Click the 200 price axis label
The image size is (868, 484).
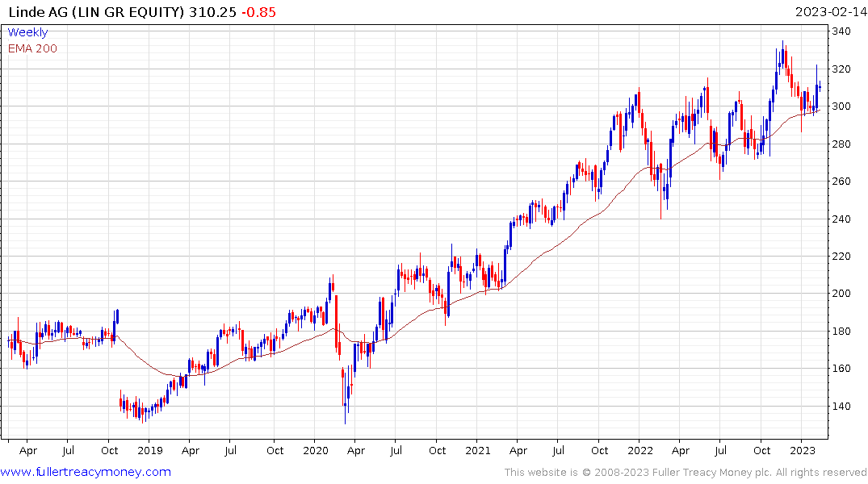pyautogui.click(x=841, y=293)
